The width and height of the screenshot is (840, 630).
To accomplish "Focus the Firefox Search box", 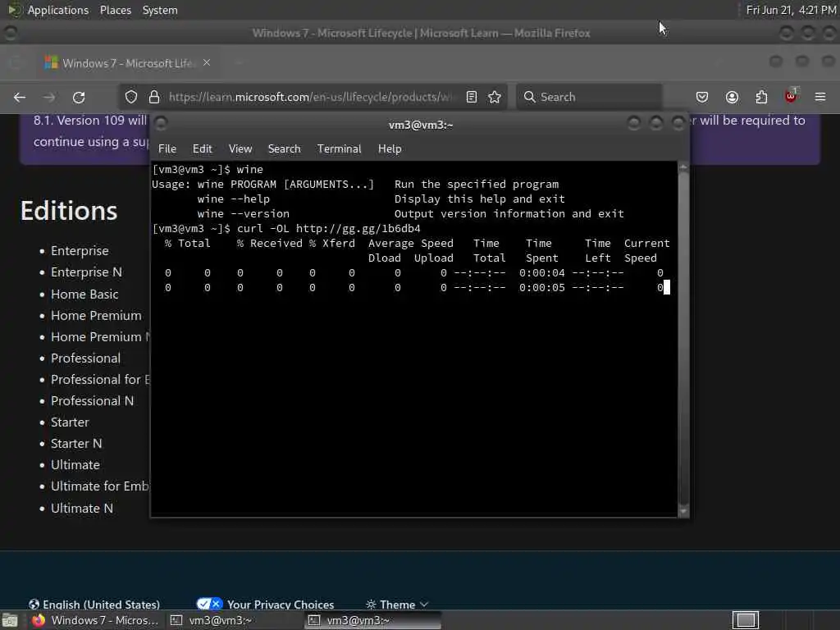I will coord(589,97).
